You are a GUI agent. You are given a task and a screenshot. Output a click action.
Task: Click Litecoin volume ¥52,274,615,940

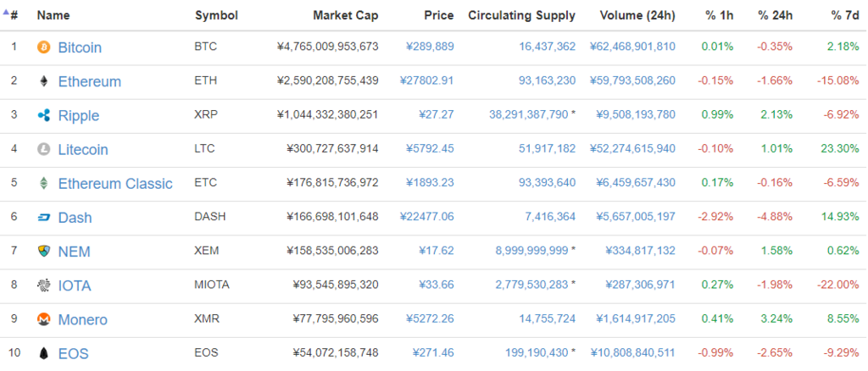coord(632,149)
